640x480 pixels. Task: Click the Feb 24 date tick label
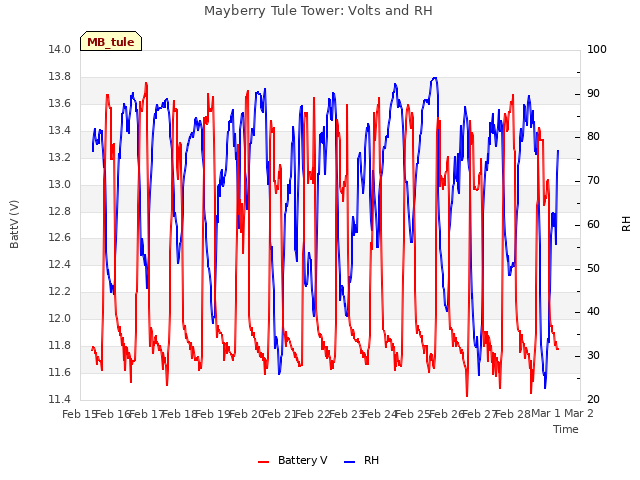click(x=380, y=414)
